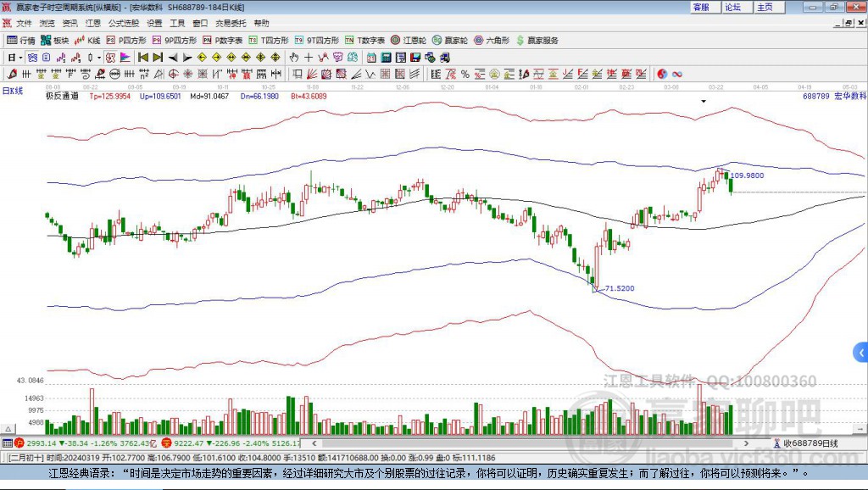Expand the candlestick style dropdown arrow
Screen dimensions: 868x490
click(98, 58)
